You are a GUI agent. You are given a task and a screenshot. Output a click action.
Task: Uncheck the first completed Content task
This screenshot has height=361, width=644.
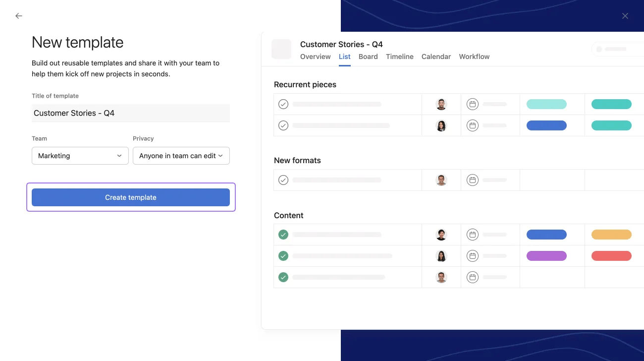pyautogui.click(x=283, y=235)
